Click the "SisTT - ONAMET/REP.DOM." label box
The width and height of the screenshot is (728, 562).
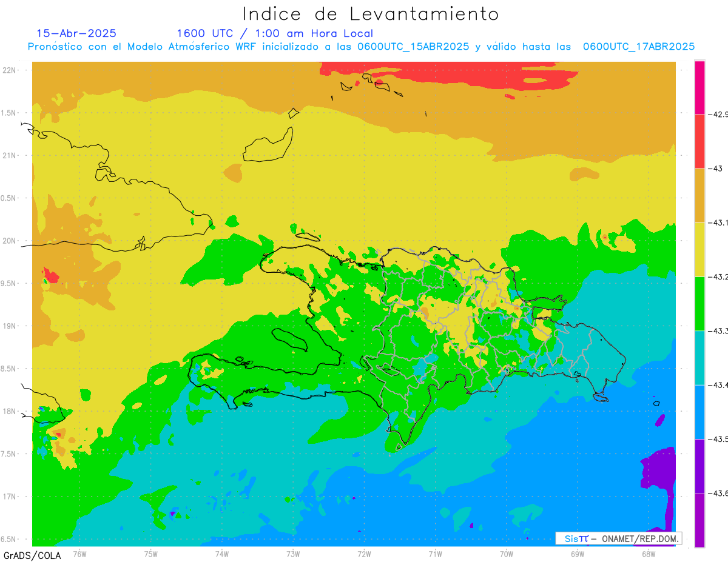tap(618, 538)
